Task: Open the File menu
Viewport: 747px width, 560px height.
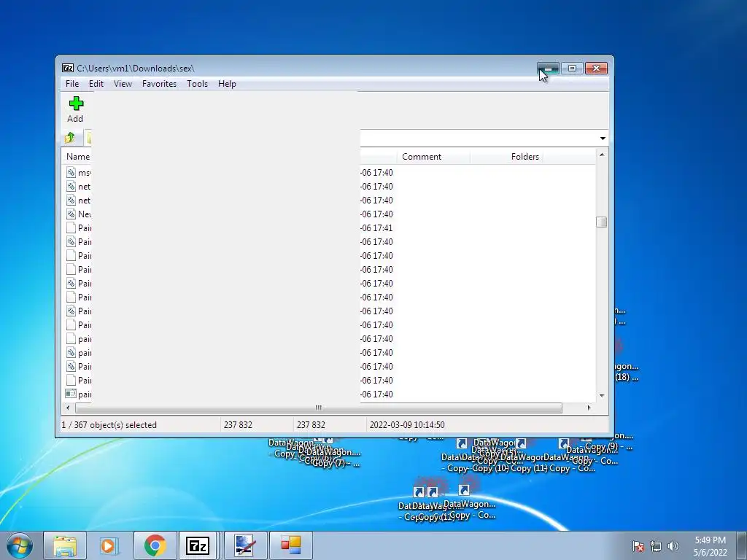Action: pos(72,84)
